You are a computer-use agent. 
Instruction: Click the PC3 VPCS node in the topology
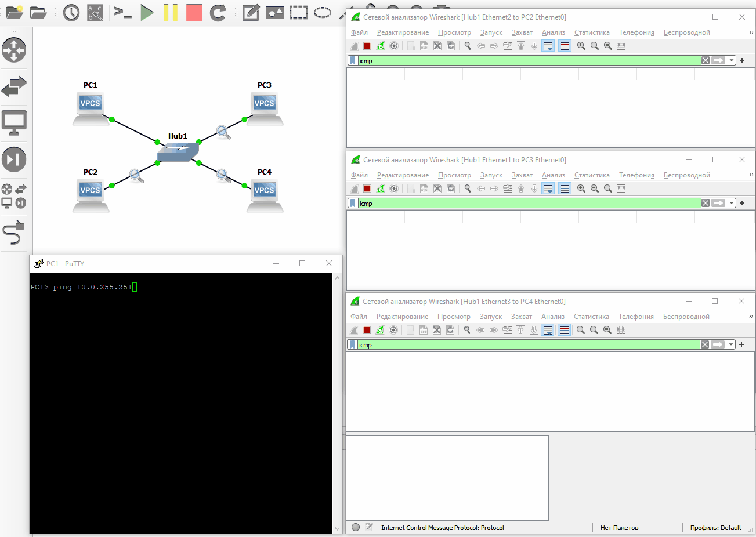pos(265,105)
